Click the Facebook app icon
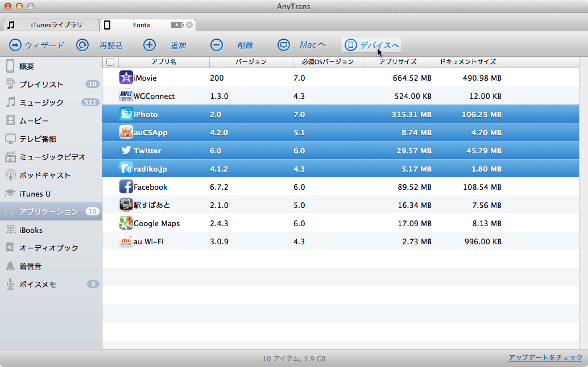 click(126, 186)
